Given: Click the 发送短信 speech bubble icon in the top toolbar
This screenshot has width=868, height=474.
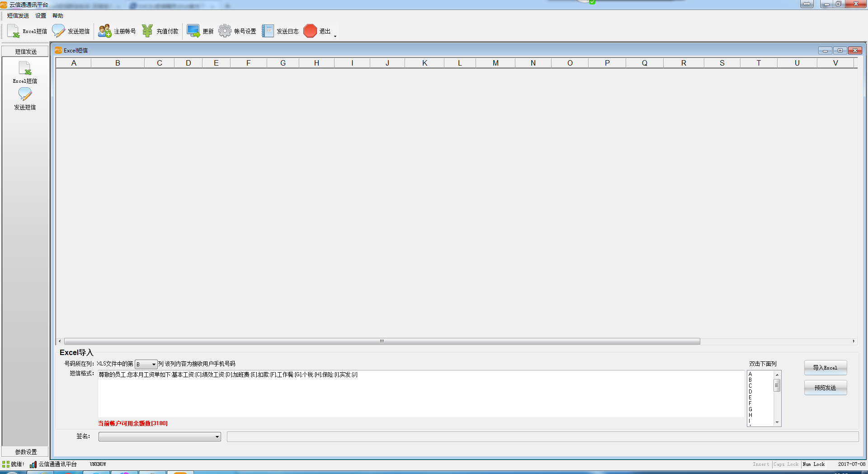Looking at the screenshot, I should [59, 31].
